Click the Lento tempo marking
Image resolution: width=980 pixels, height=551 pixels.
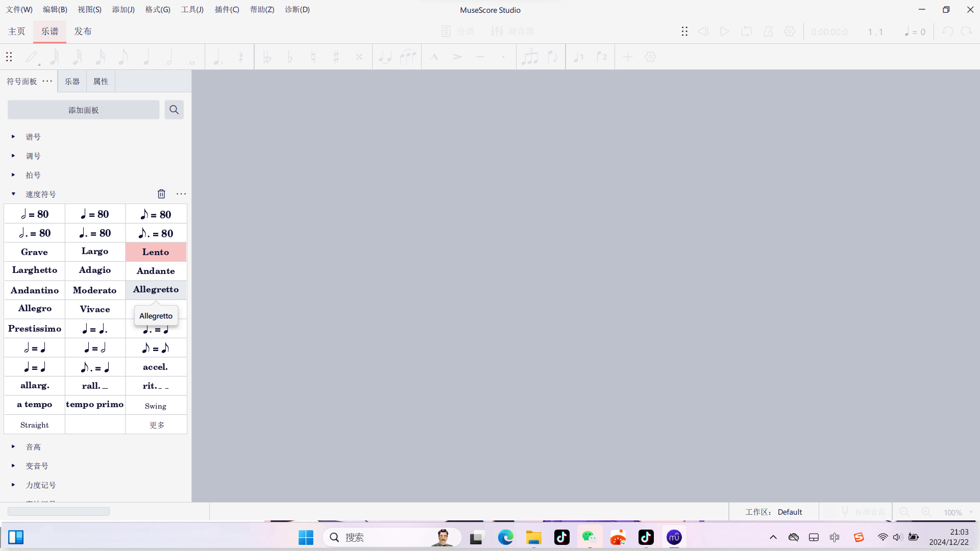pyautogui.click(x=156, y=252)
